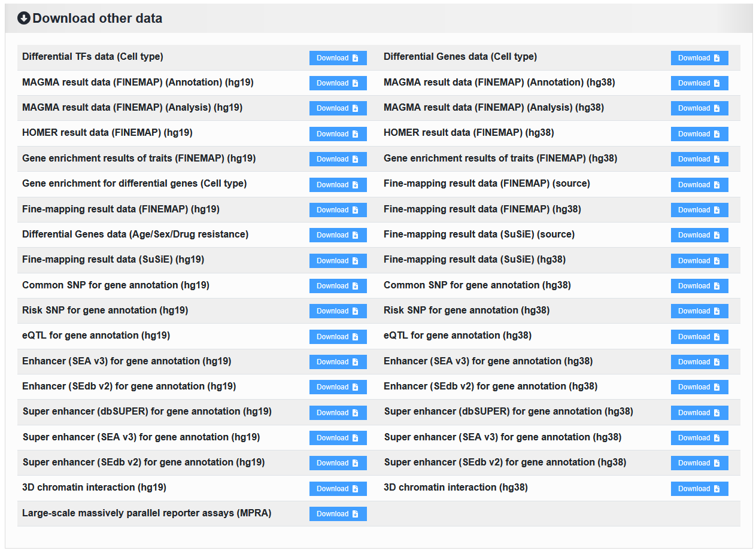Download Fine-mapping FINEMAP source data

700,185
